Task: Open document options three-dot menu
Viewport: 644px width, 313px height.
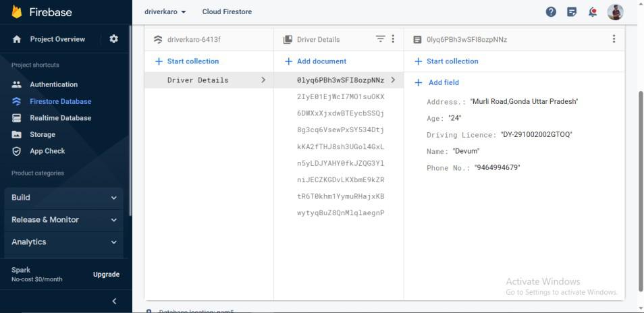Action: 614,39
